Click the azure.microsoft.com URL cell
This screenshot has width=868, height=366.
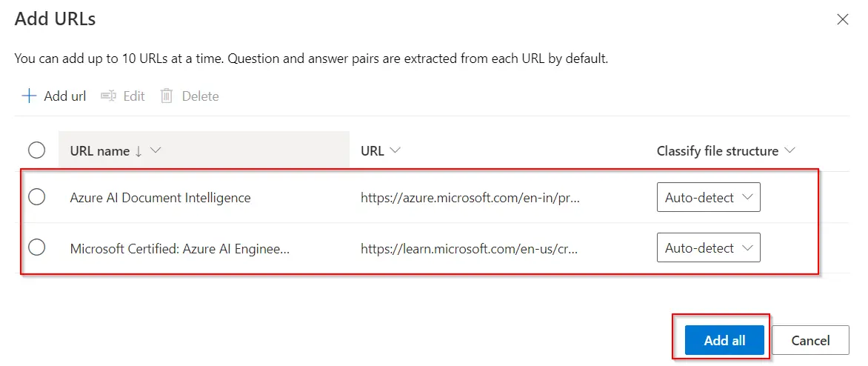tap(470, 198)
